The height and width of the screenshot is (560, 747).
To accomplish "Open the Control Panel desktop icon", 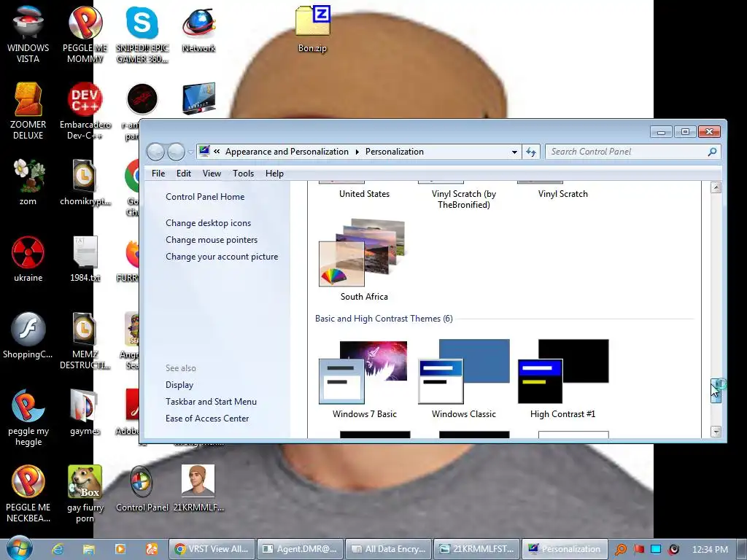I will tap(142, 489).
